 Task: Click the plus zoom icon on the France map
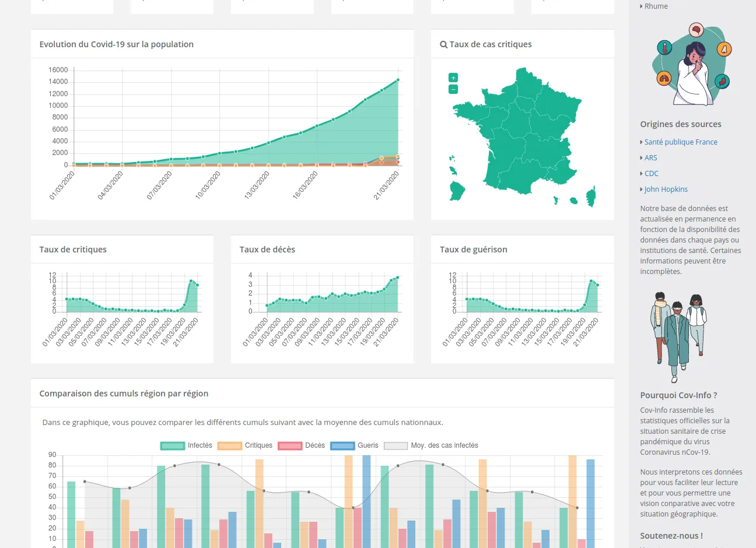(x=453, y=77)
